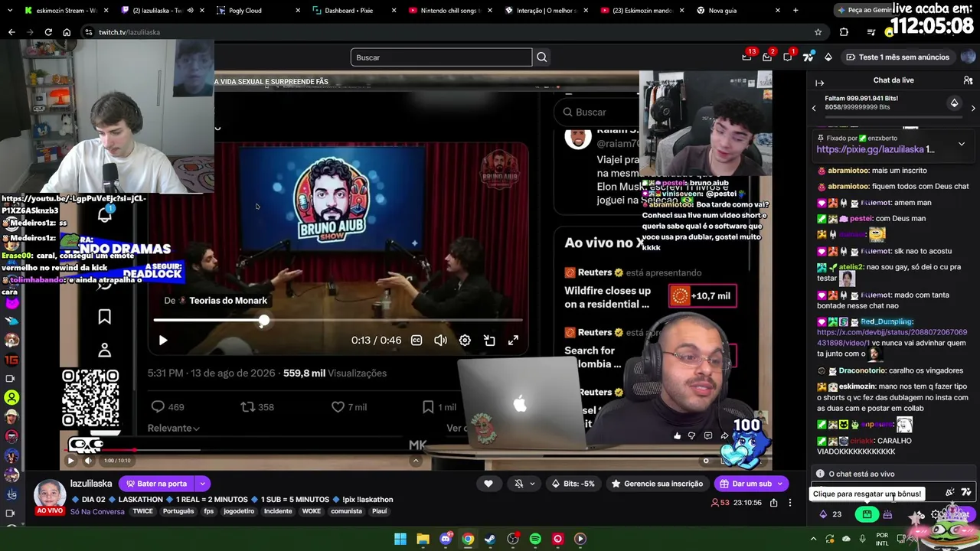
Task: Show the next chat goal with right chevron
Action: [x=973, y=109]
